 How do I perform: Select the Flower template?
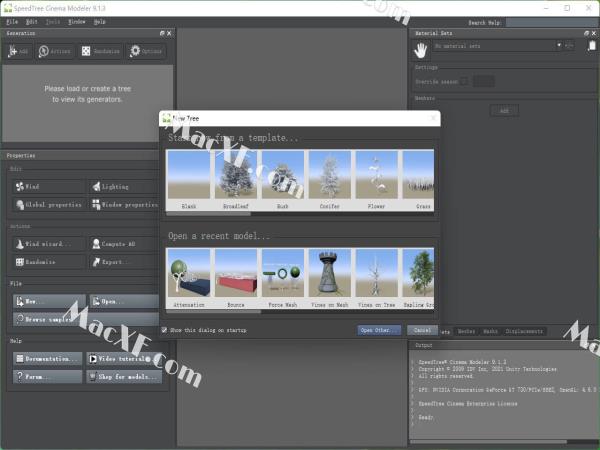tap(377, 180)
